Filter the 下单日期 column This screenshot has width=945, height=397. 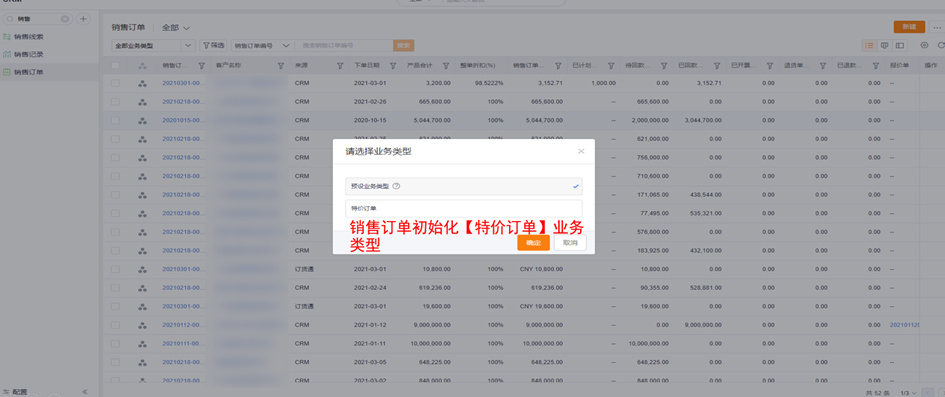393,65
